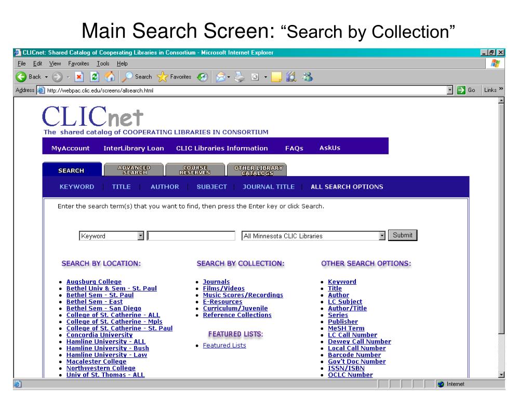The height and width of the screenshot is (399, 532).
Task: Refresh the page with green arrows icon
Action: pyautogui.click(x=95, y=77)
